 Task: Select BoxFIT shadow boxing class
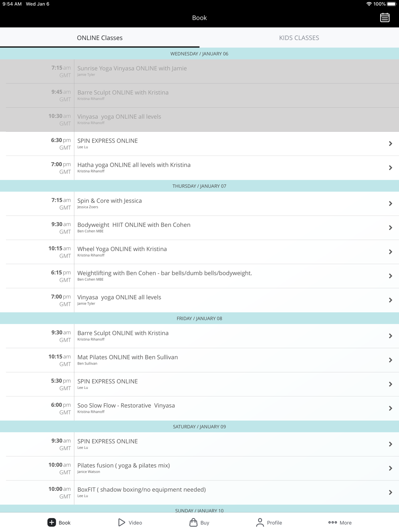pos(199,493)
